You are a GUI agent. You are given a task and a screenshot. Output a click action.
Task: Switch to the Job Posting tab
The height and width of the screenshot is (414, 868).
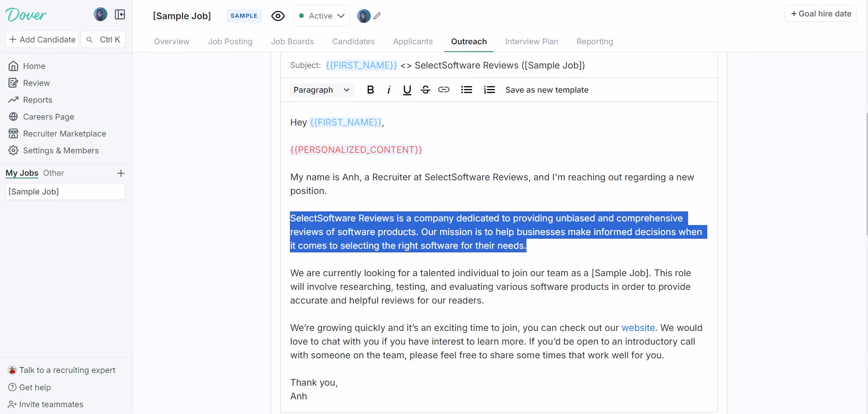tap(230, 42)
